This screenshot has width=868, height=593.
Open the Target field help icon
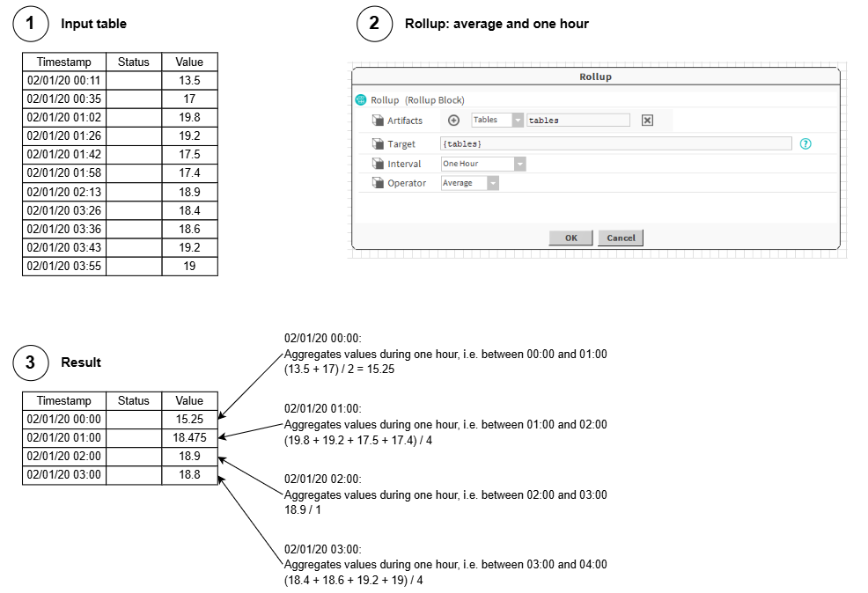point(805,143)
